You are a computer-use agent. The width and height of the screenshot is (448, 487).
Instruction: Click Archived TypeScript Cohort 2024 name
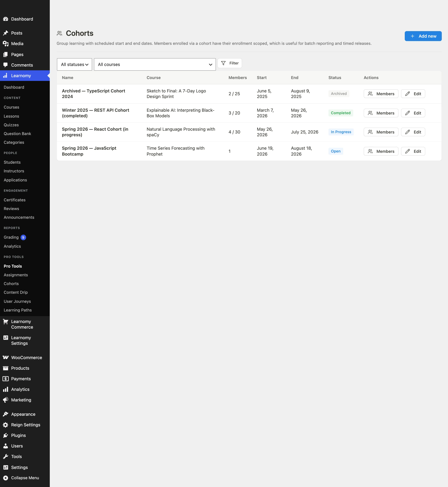(94, 94)
